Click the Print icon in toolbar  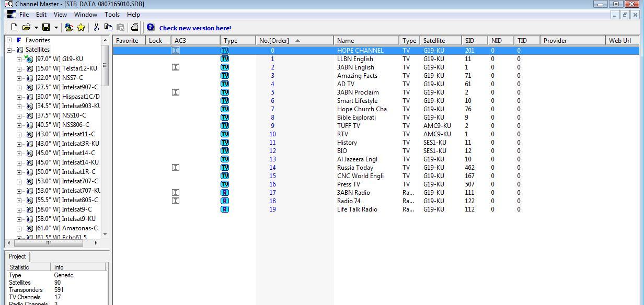(x=135, y=28)
